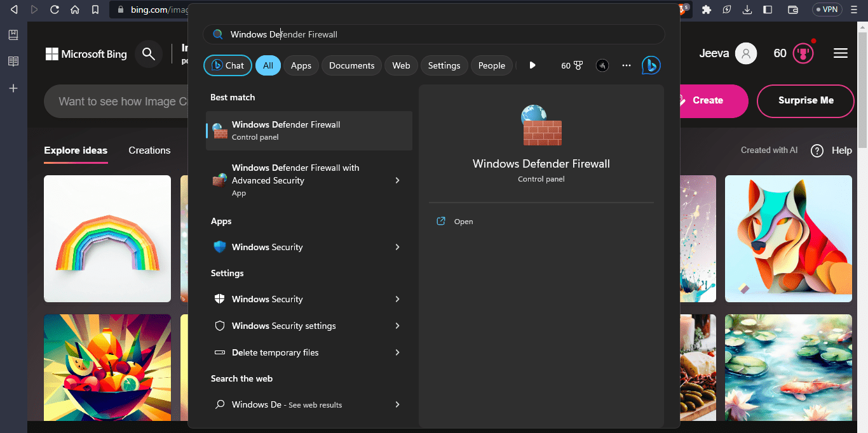Expand Windows Defender Firewall with Advanced Security
This screenshot has width=868, height=433.
pyautogui.click(x=397, y=180)
